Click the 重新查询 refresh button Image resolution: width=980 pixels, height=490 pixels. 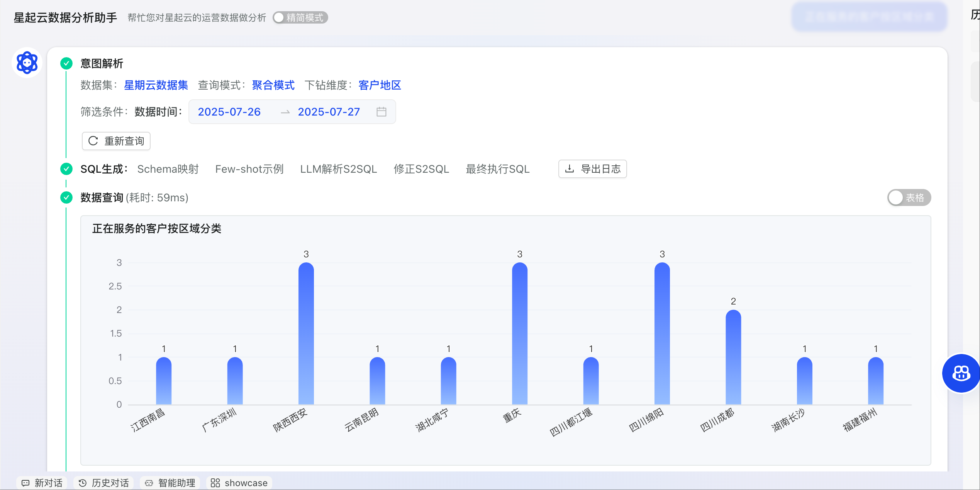tap(116, 141)
